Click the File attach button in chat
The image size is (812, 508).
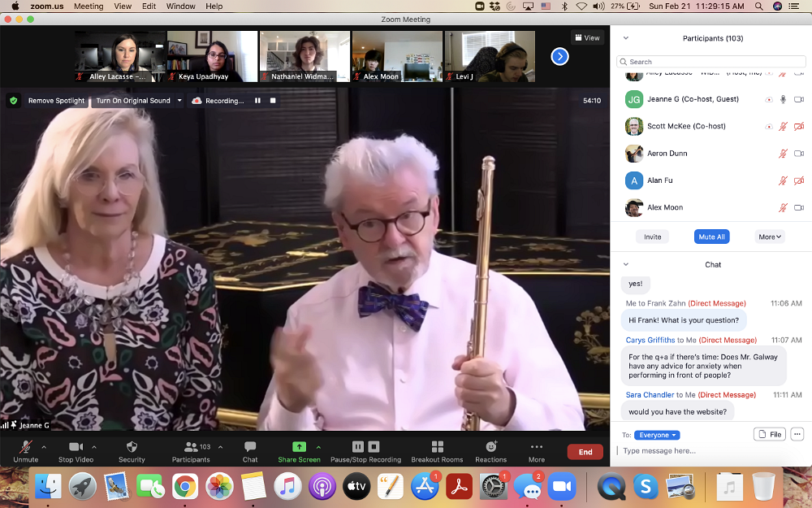tap(770, 434)
